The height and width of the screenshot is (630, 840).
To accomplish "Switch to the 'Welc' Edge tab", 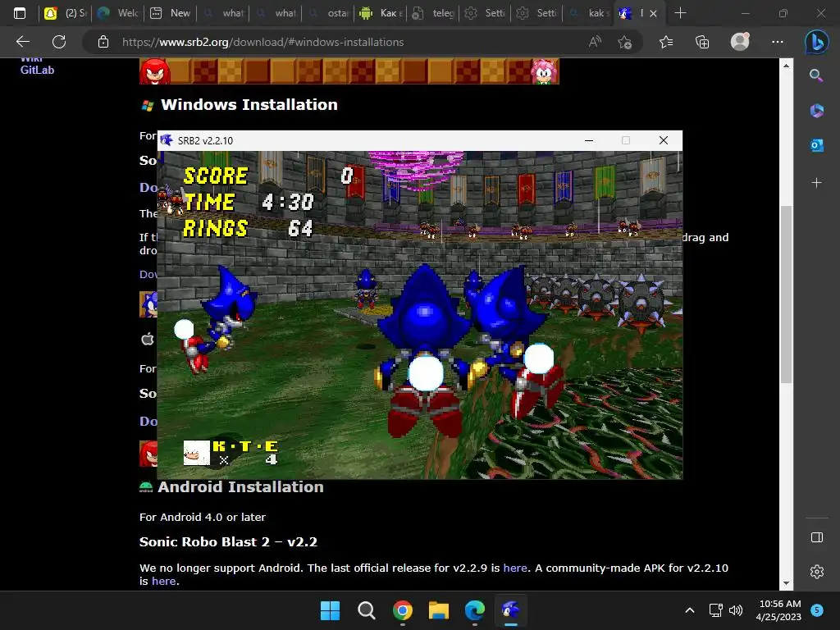I will 118,13.
